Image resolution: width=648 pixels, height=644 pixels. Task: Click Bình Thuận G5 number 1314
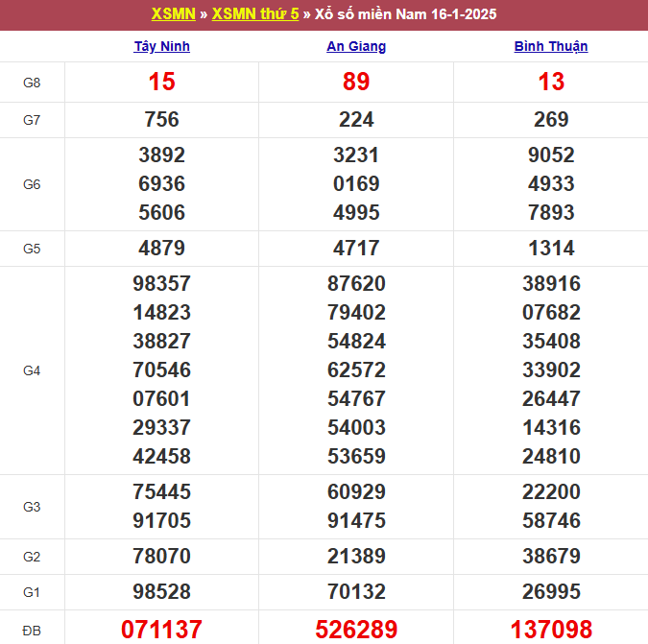point(551,249)
